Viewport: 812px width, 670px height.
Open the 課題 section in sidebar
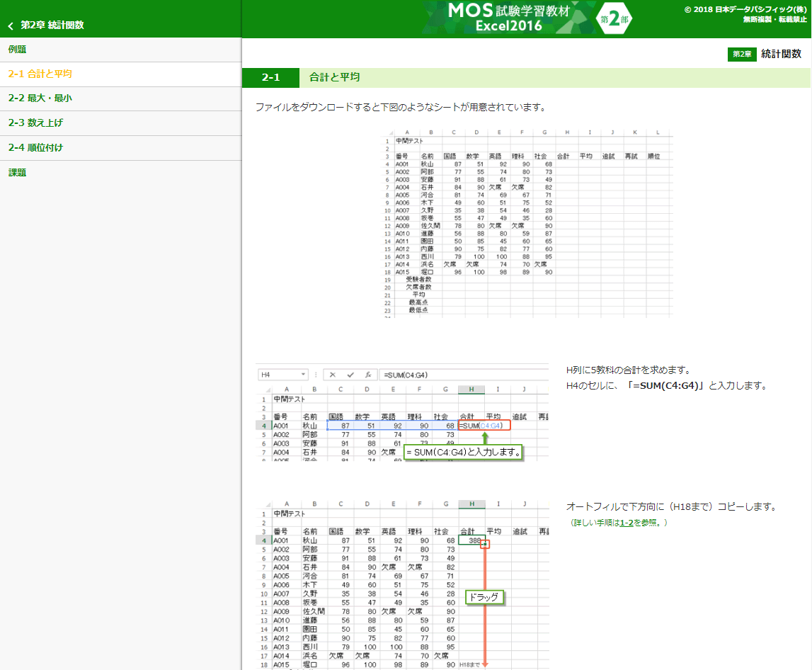click(x=18, y=173)
